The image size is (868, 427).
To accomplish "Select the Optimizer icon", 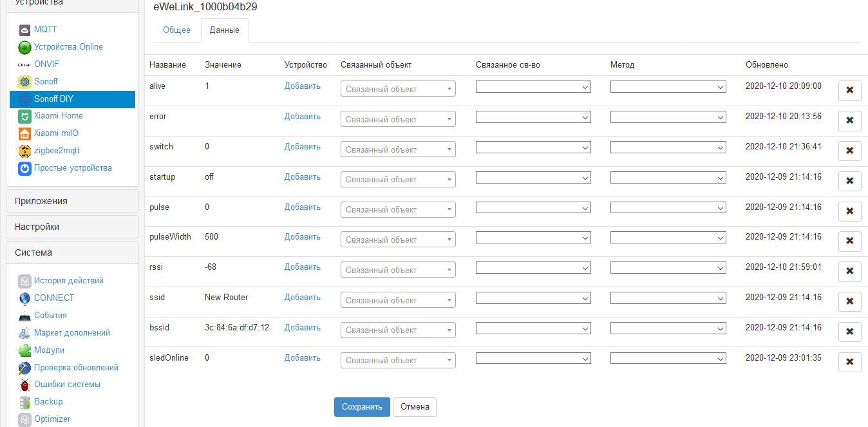I will pos(24,419).
